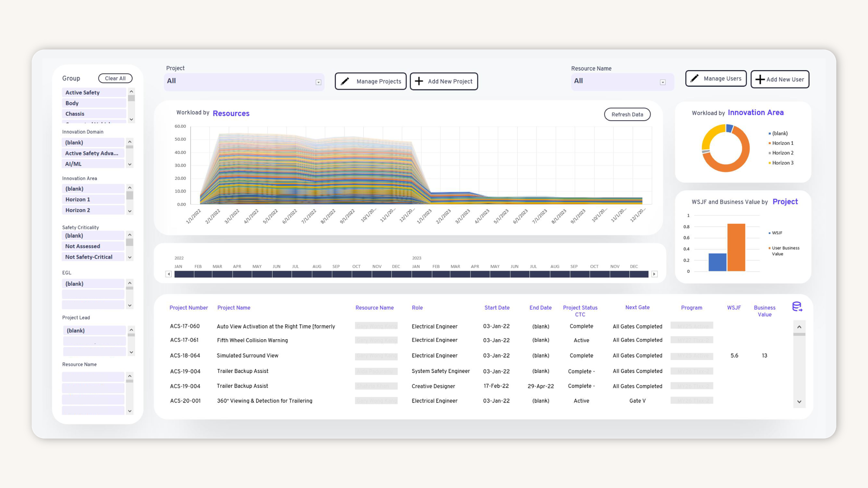Expand Innovation Domain list with the down arrow

130,164
